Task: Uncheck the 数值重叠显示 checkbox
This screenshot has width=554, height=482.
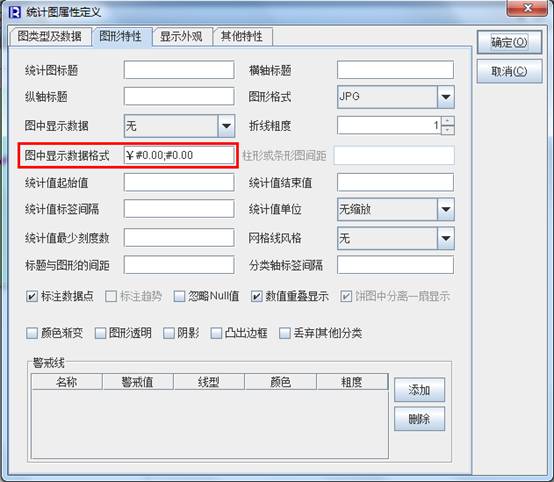Action: 257,296
